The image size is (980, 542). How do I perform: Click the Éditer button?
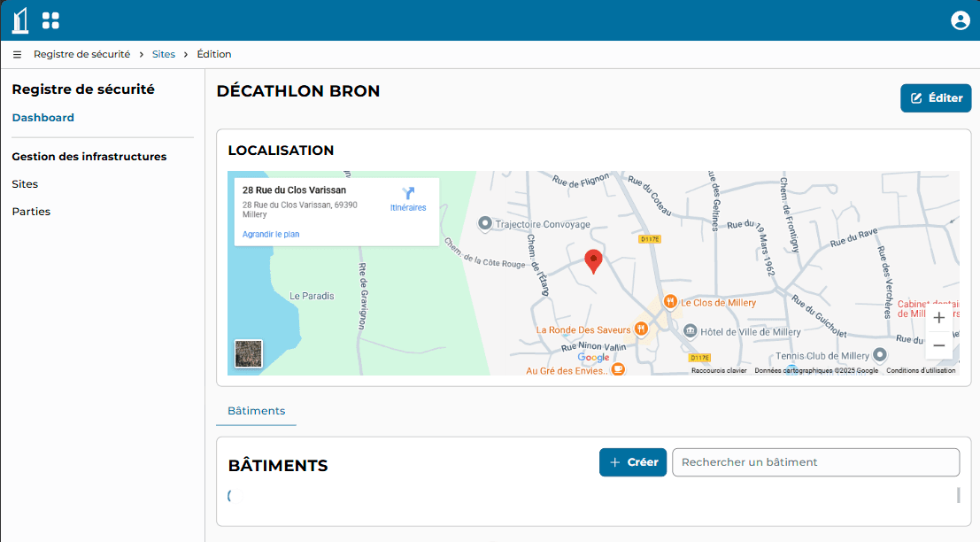[936, 98]
